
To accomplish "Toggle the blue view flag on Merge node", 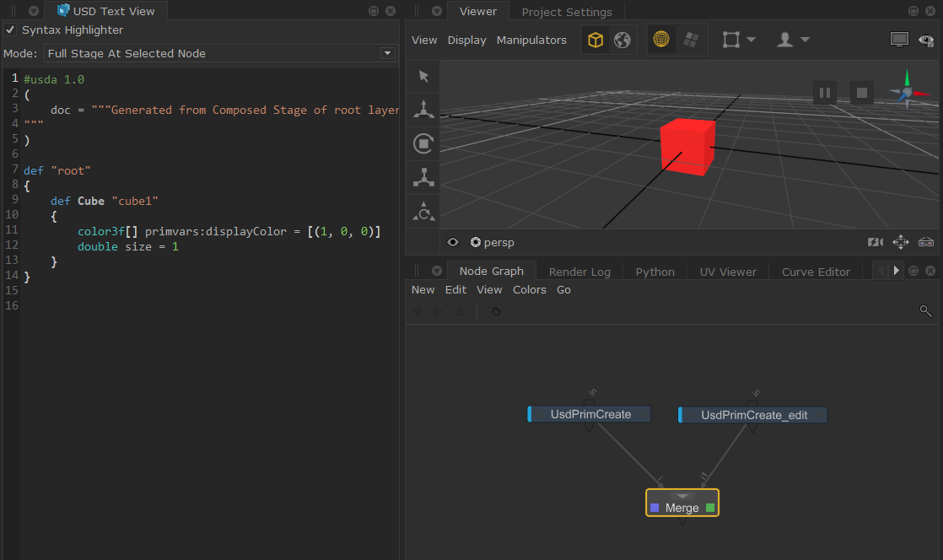I will coord(655,508).
